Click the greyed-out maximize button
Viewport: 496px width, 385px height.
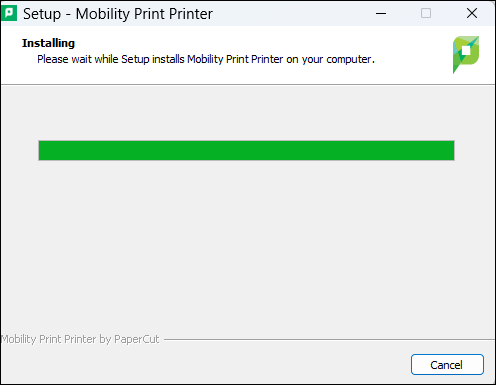tap(426, 13)
